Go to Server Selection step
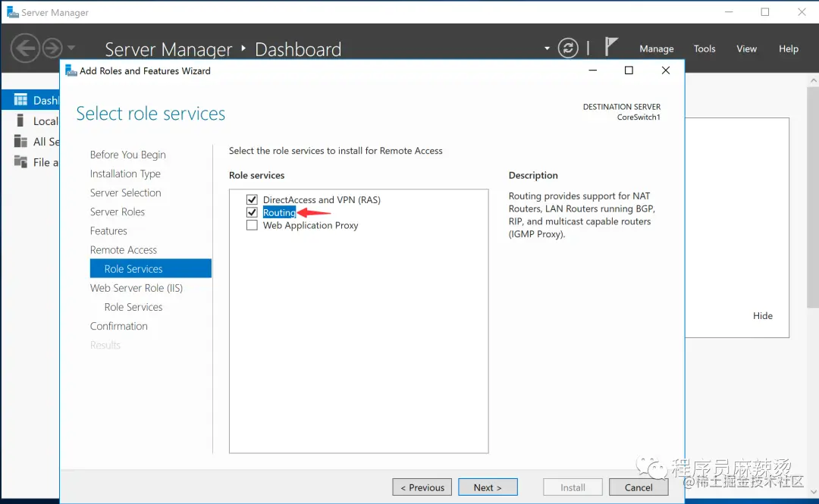 coord(125,193)
